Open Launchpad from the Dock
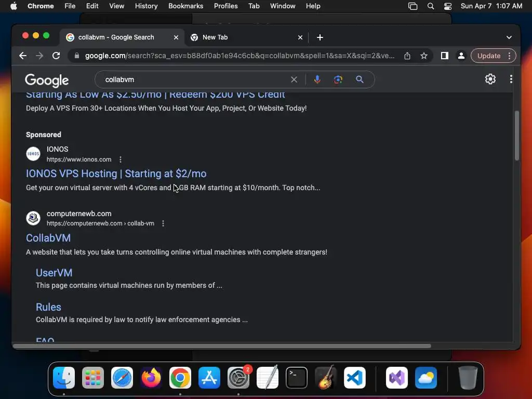 (x=93, y=378)
